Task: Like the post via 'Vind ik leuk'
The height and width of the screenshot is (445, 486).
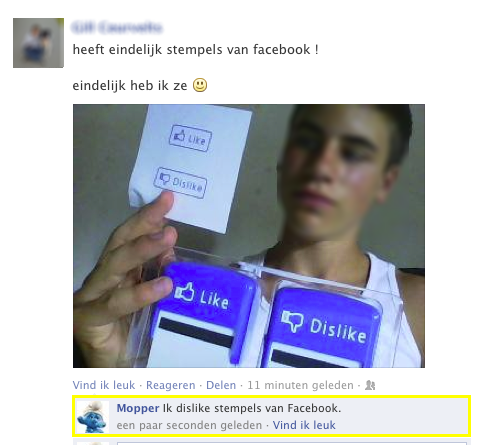Action: click(104, 385)
